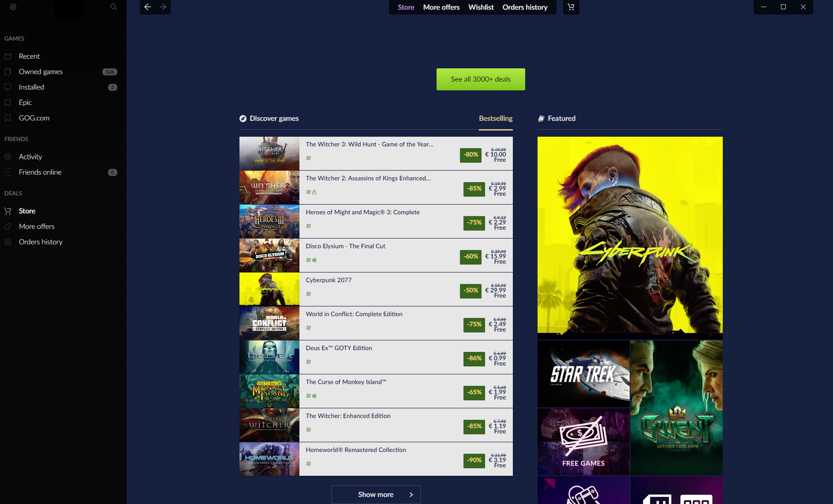Open The Witcher: Enhanced Edition listing
Image resolution: width=833 pixels, height=504 pixels.
[376, 425]
